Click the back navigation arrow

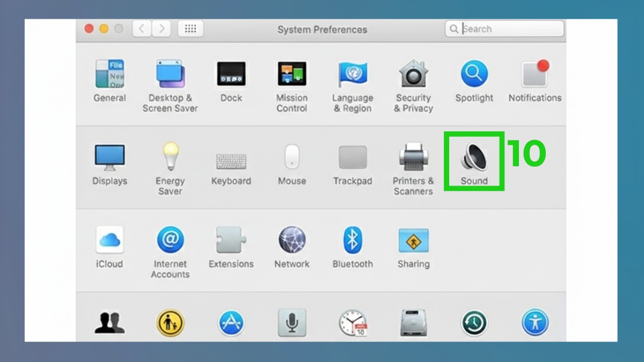141,29
